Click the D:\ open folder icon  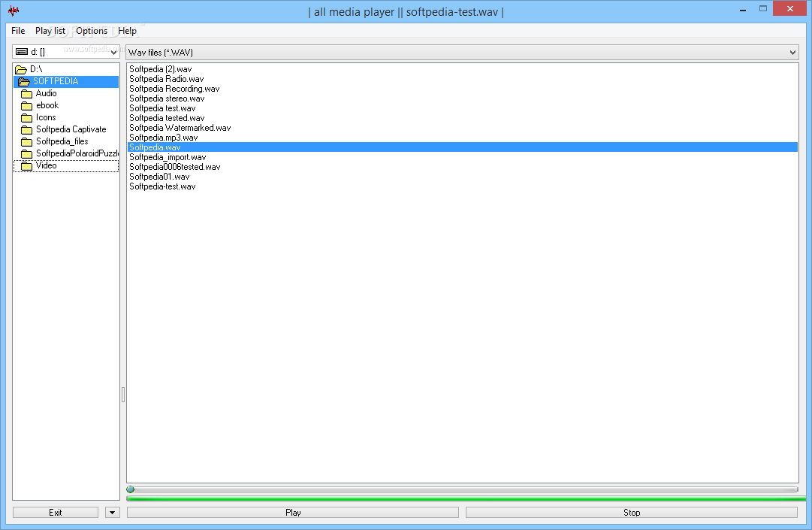coord(21,69)
